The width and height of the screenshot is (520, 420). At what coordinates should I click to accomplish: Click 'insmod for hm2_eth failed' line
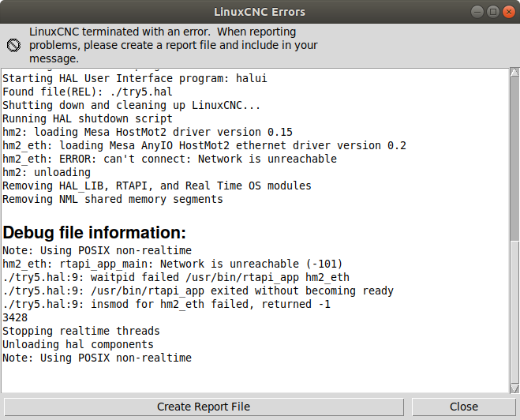(x=166, y=304)
